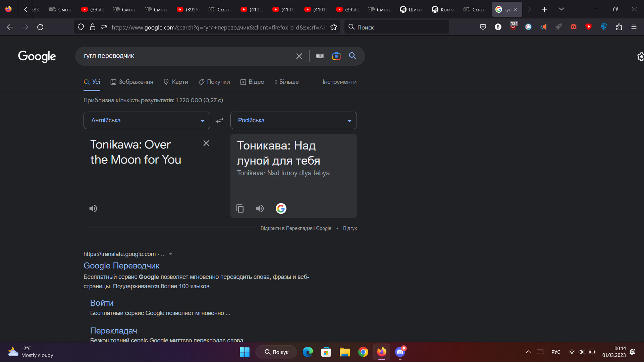Viewport: 644px width, 362px height.
Task: Select the Усі results tab
Action: point(92,82)
